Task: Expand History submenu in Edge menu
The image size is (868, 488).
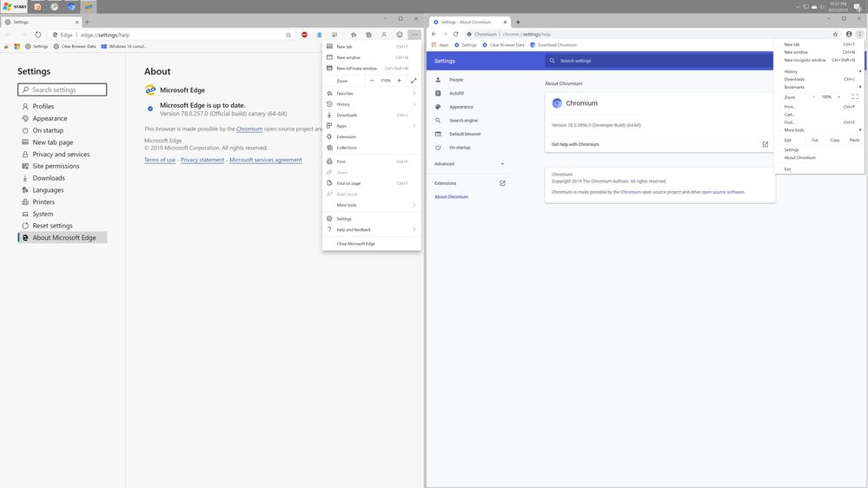Action: coord(414,104)
